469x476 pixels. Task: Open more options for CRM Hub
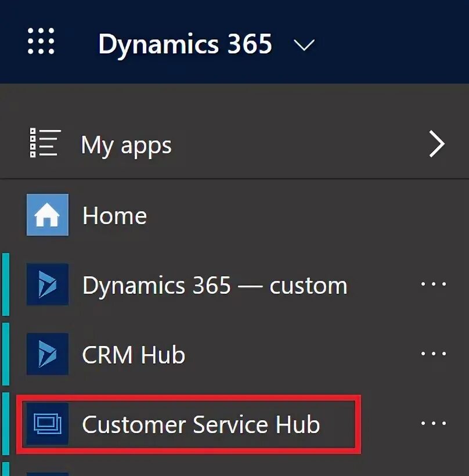pyautogui.click(x=434, y=354)
